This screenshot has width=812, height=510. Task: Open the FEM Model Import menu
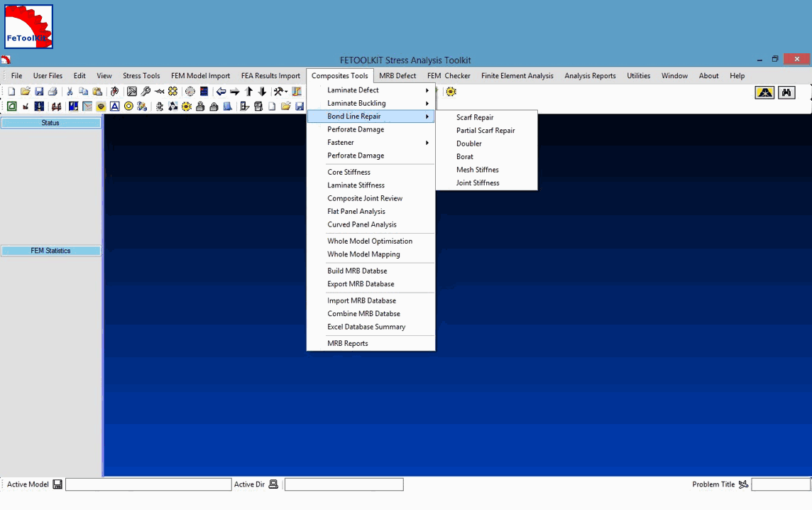tap(200, 76)
